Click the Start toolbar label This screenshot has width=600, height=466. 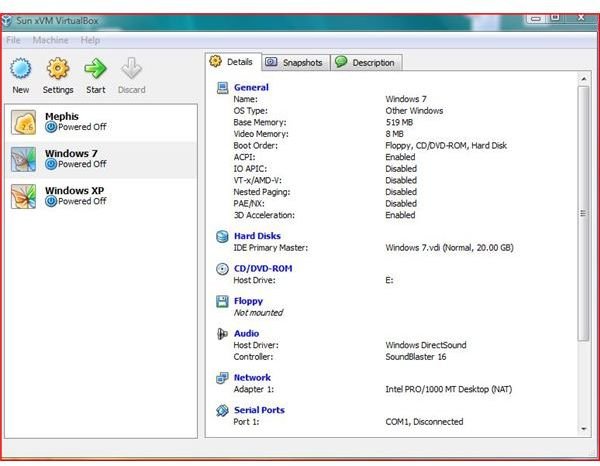coord(96,90)
